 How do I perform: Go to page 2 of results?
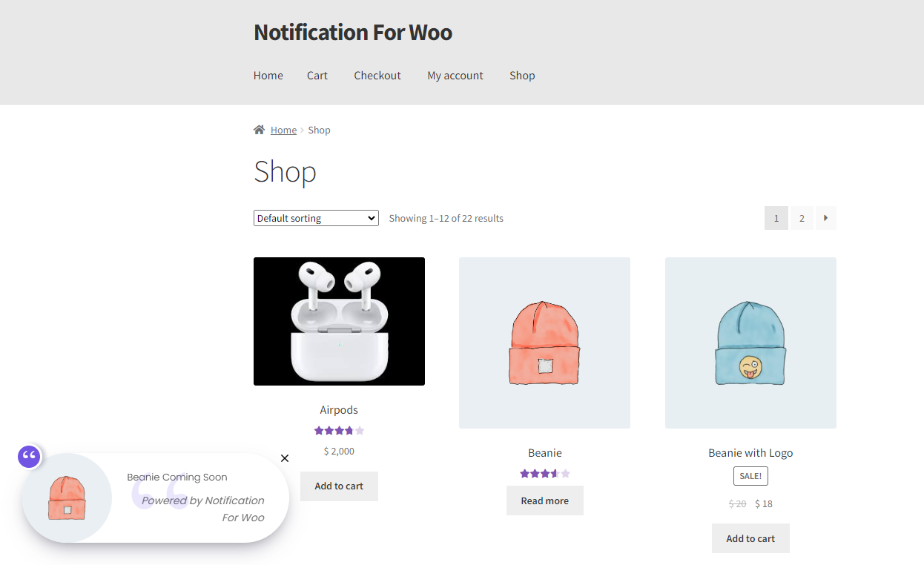[802, 218]
